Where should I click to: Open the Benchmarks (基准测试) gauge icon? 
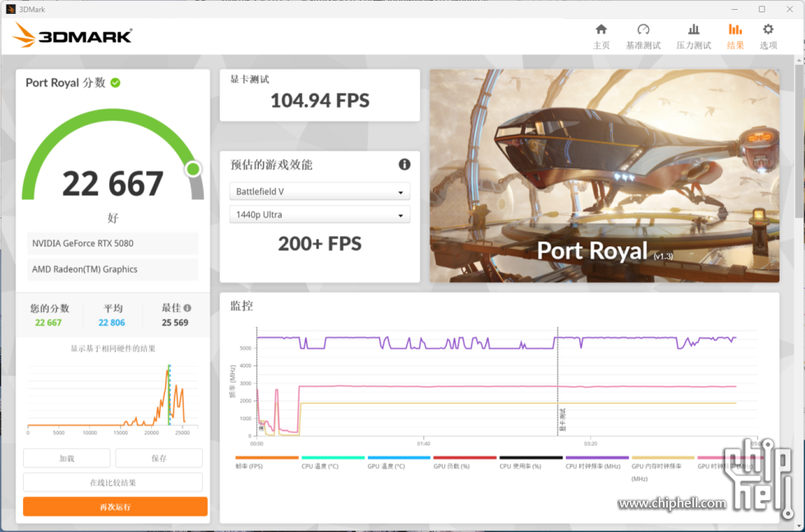click(x=643, y=30)
